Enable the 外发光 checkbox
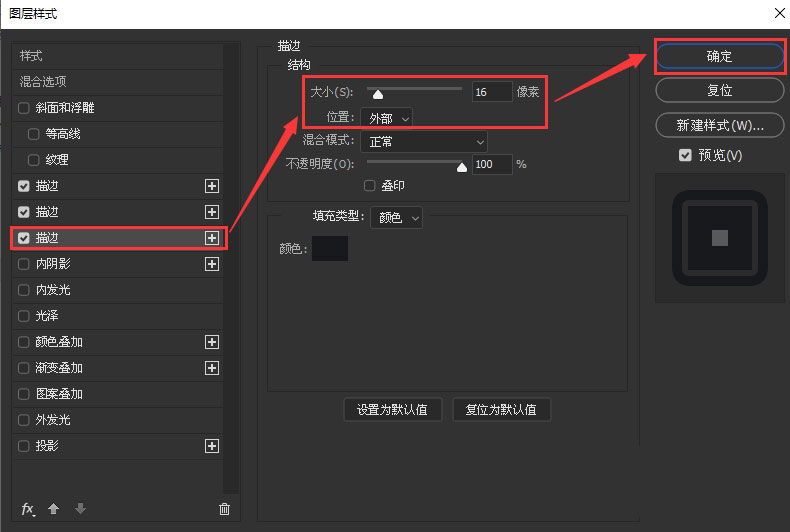The width and height of the screenshot is (790, 532). click(24, 420)
